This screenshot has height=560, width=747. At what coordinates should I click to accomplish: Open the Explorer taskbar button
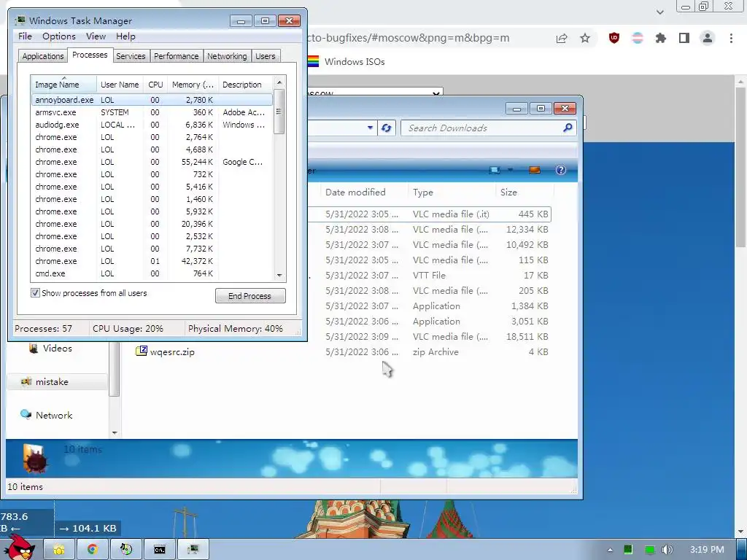[58, 550]
